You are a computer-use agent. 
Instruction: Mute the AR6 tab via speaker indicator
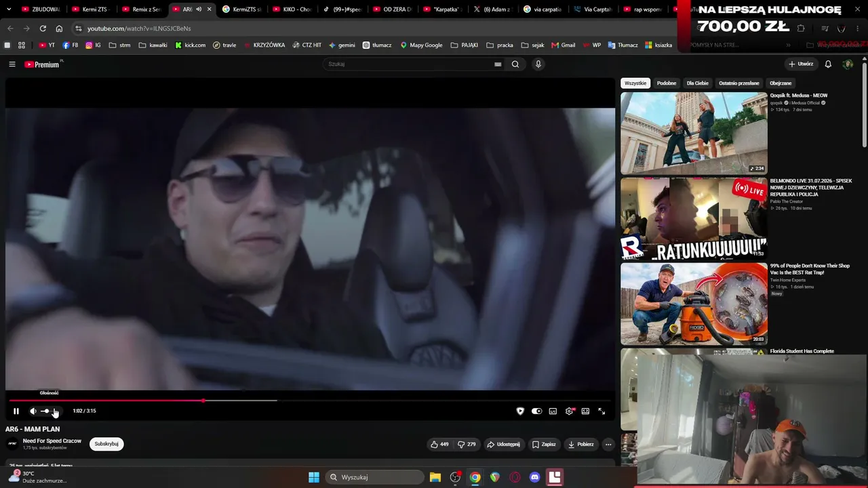tap(199, 9)
